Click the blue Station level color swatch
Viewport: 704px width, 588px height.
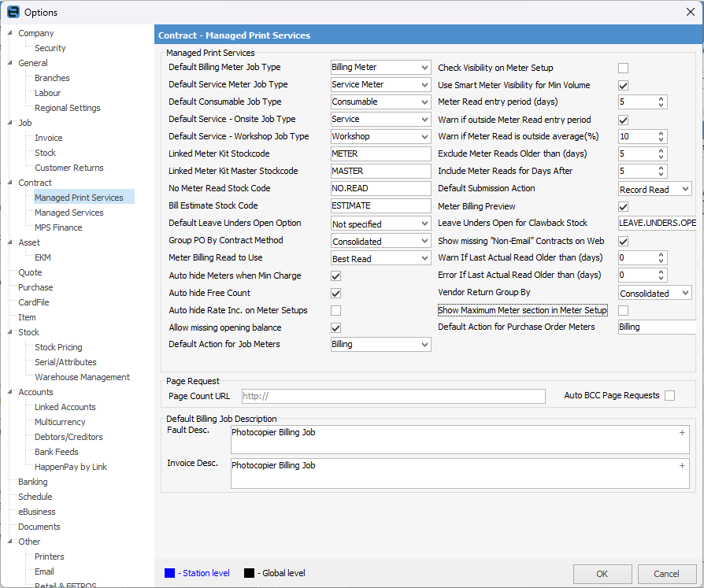coord(170,573)
